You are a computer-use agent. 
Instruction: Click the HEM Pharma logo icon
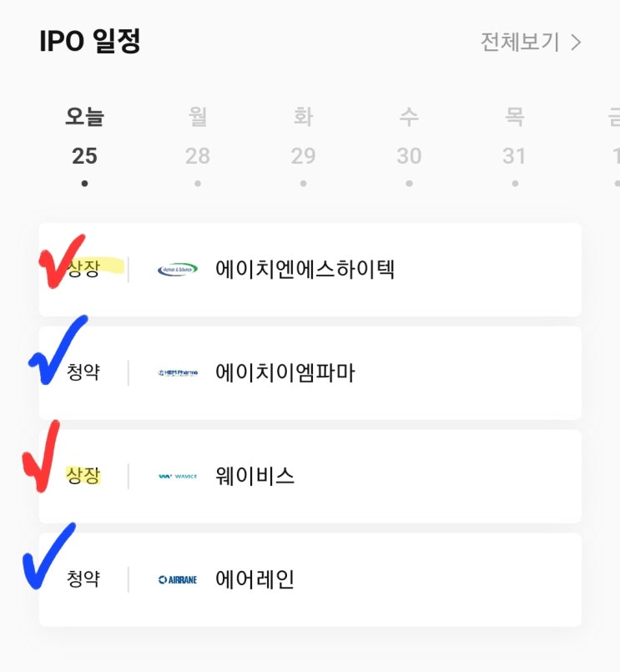pyautogui.click(x=178, y=373)
